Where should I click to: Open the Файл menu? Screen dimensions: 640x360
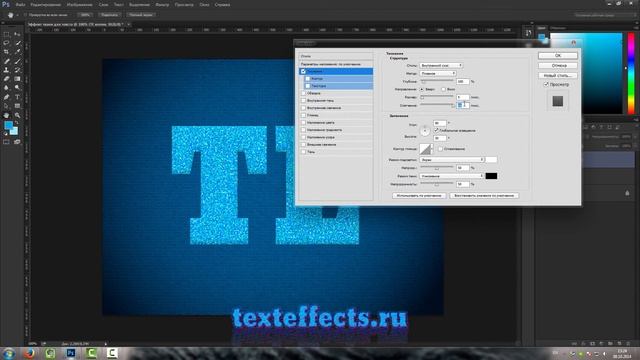click(20, 5)
